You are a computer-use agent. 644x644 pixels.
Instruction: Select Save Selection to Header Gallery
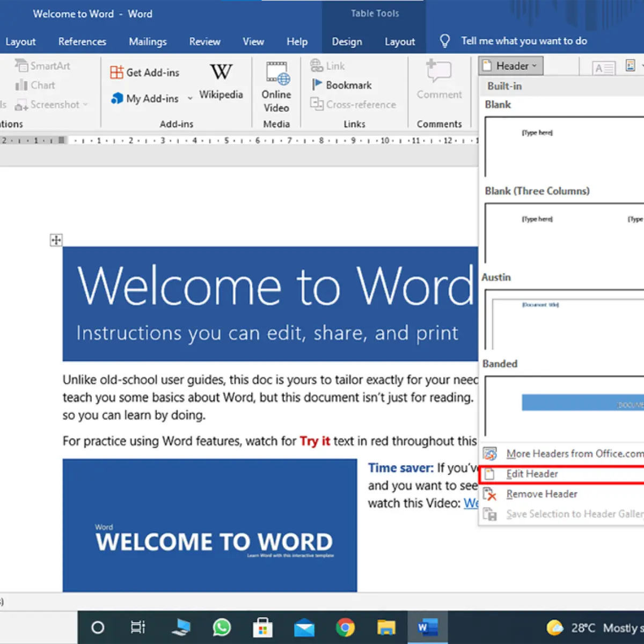coord(562,514)
